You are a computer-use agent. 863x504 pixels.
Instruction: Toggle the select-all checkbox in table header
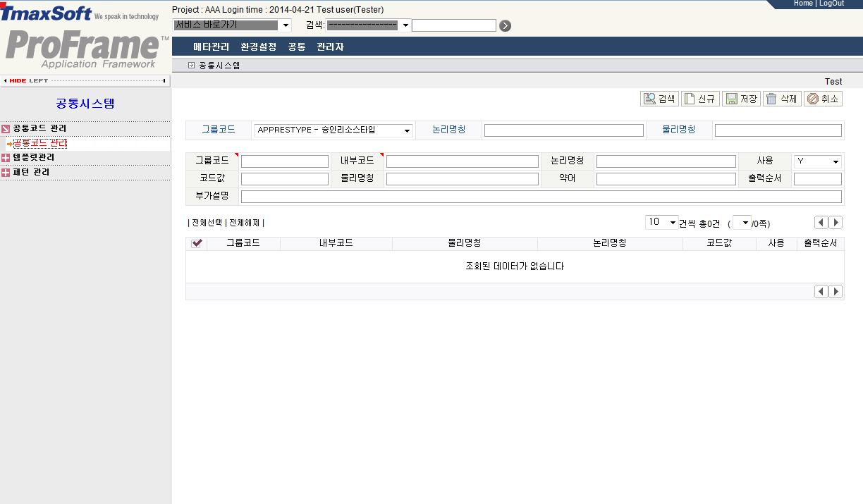[x=197, y=243]
